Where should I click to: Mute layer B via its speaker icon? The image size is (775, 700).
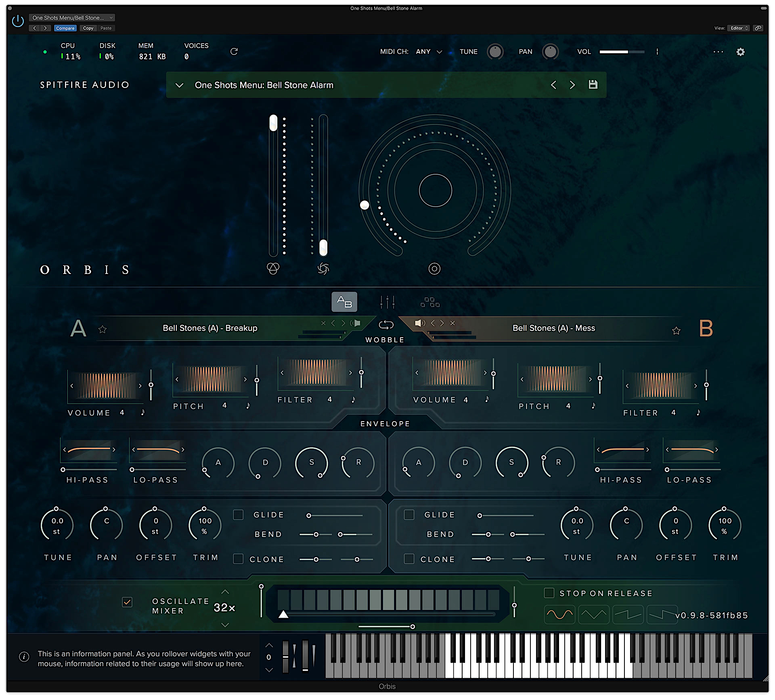click(419, 323)
